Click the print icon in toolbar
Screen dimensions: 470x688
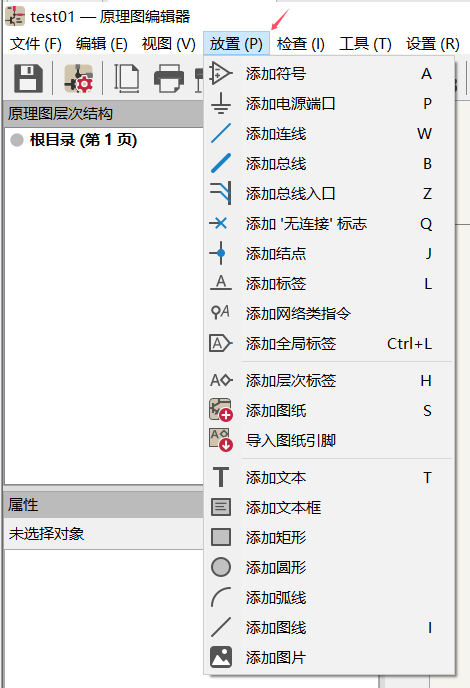[169, 79]
